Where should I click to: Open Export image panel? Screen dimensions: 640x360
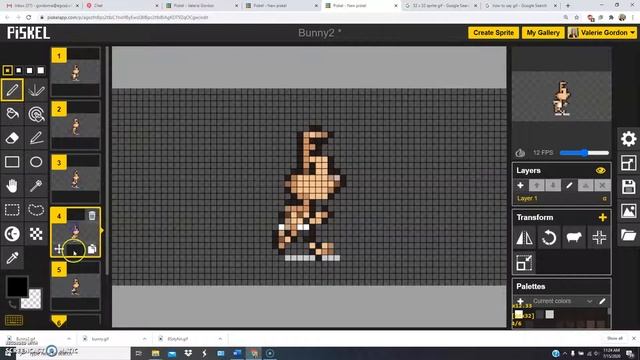point(629,211)
